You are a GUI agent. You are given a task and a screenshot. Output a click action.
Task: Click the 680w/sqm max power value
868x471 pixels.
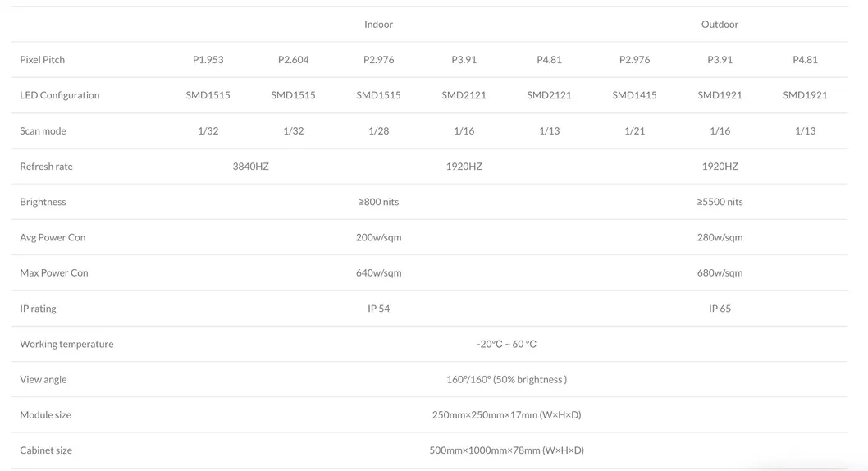pyautogui.click(x=720, y=273)
